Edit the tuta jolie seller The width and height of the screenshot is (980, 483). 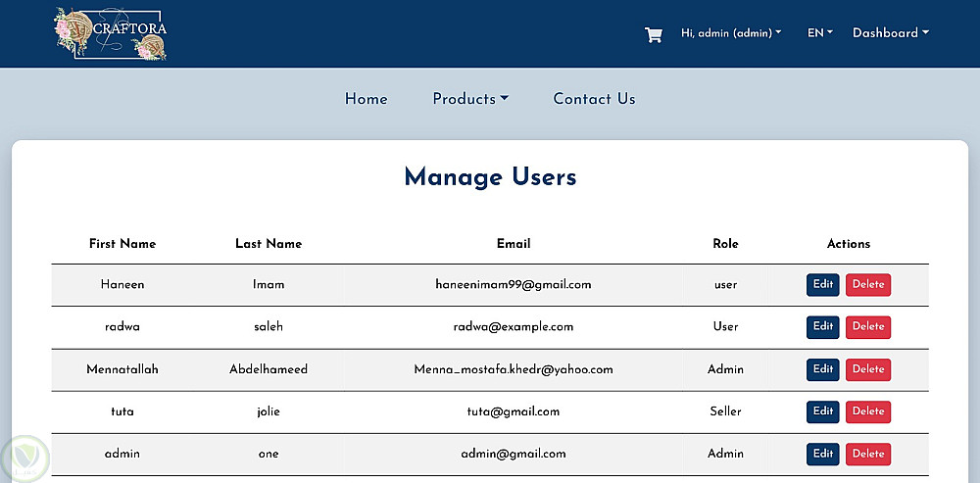822,411
